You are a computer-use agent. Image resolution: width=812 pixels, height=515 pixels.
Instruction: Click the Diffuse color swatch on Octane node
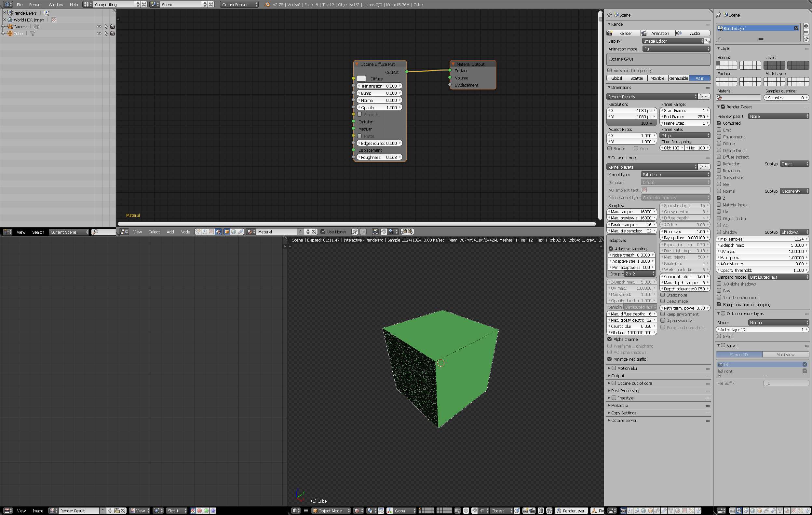coord(361,79)
